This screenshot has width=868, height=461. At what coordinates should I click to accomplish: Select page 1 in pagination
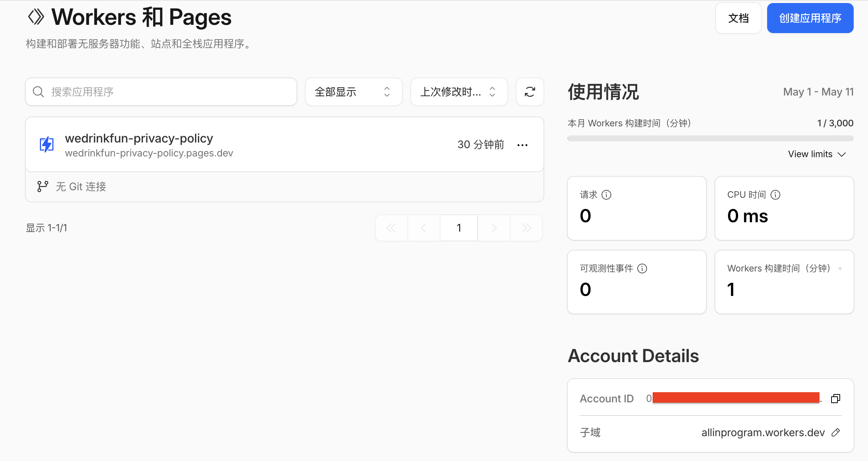(459, 228)
